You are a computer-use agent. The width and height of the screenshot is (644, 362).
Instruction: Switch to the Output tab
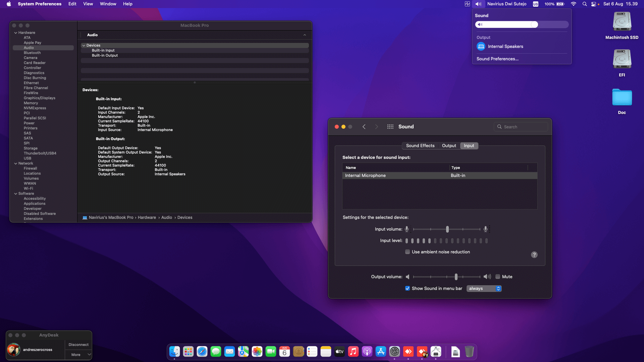449,145
